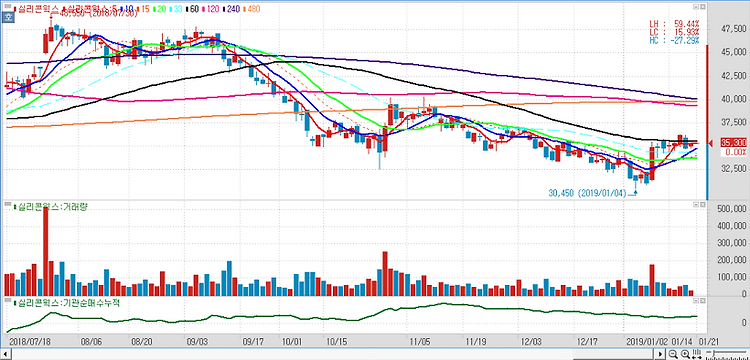The image size is (750, 360).
Task: Click the 500,000 volume axis label
Action: pyautogui.click(x=733, y=209)
